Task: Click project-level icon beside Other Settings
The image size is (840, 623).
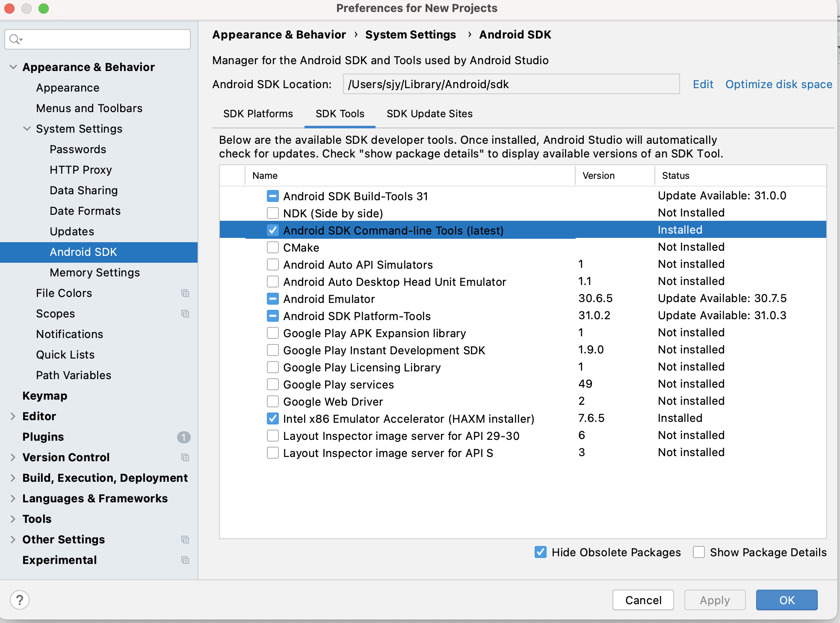Action: click(x=185, y=540)
